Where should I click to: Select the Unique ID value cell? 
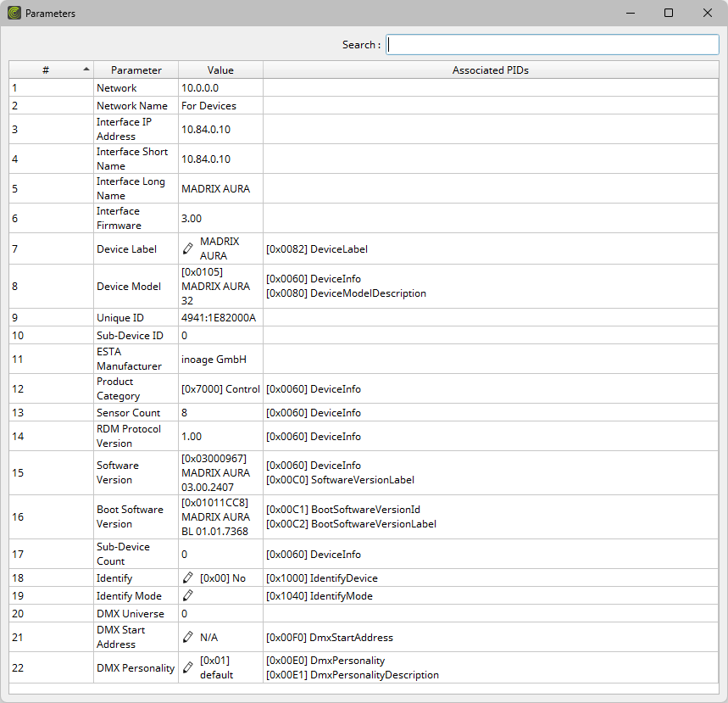tap(219, 317)
